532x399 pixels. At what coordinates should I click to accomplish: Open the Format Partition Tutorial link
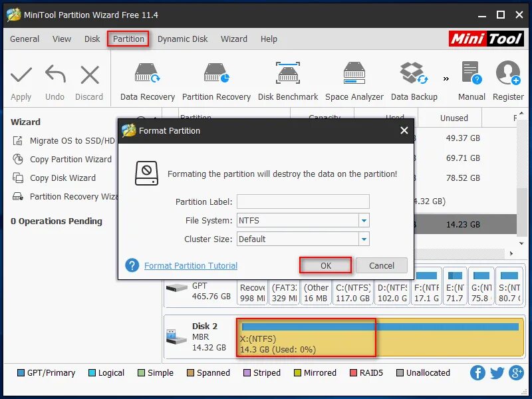click(191, 265)
